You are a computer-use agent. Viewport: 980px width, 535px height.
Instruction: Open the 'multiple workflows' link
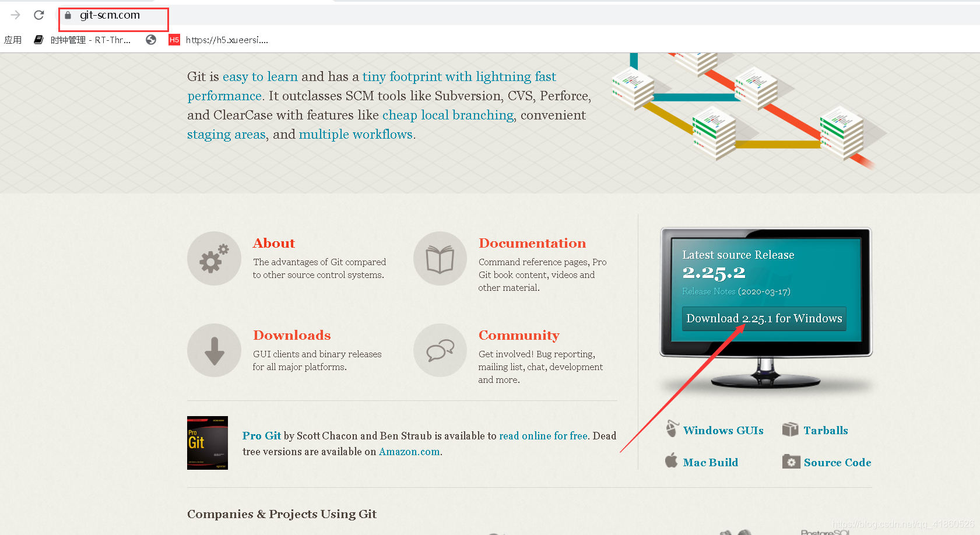pyautogui.click(x=356, y=134)
